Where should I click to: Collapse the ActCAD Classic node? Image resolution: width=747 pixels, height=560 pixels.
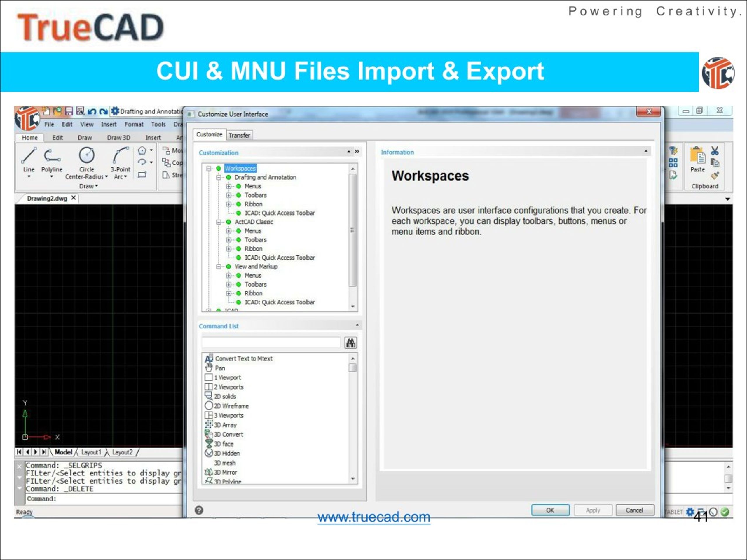pyautogui.click(x=219, y=222)
